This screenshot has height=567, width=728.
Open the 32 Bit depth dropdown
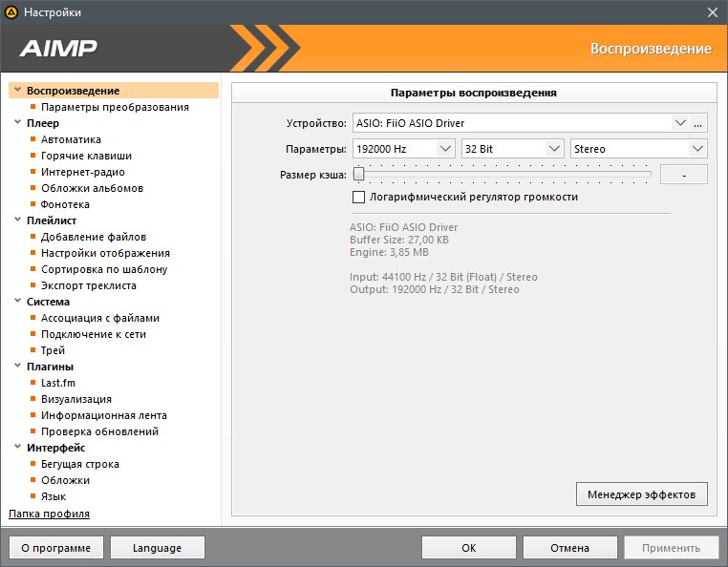[x=554, y=149]
